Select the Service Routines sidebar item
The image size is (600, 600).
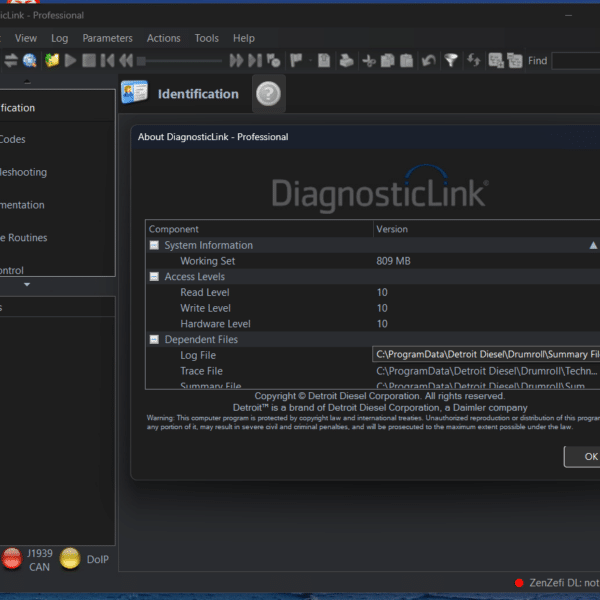coord(57,238)
